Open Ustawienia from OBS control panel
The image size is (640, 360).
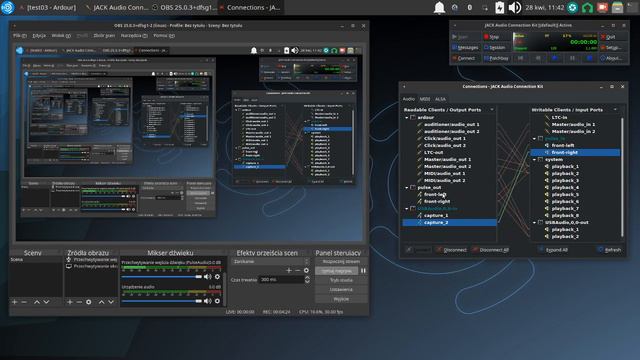[341, 289]
